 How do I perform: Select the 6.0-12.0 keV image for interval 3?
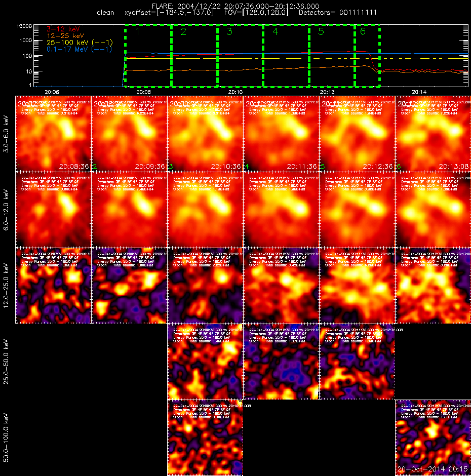205,210
